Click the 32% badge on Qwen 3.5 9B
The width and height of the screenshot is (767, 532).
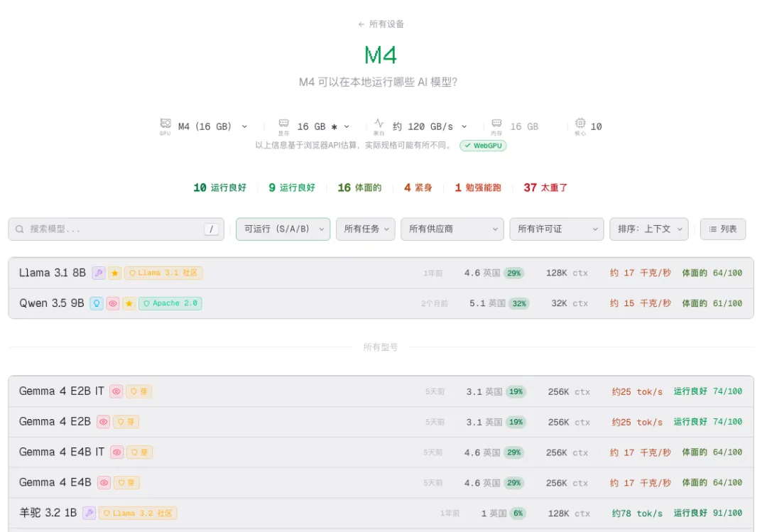[519, 303]
